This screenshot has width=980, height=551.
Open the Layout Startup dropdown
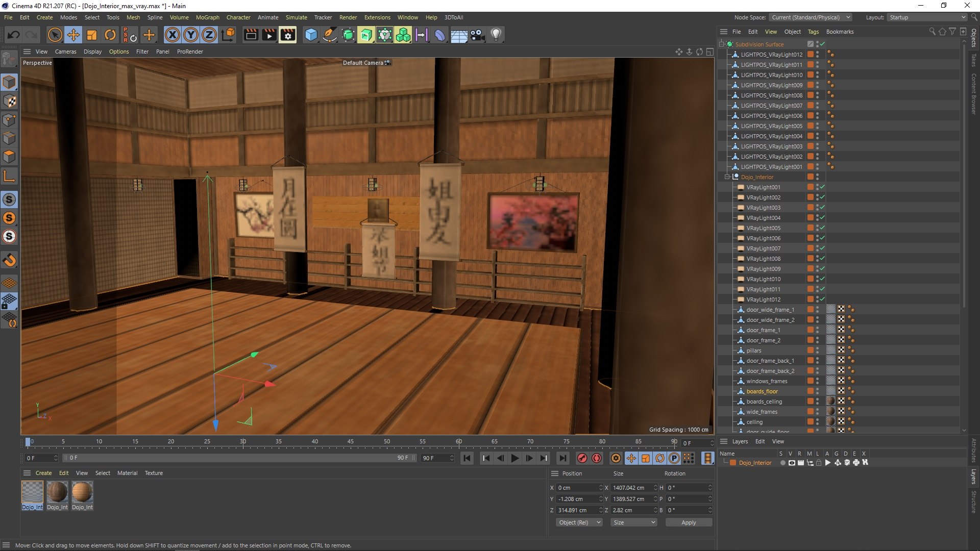point(927,17)
